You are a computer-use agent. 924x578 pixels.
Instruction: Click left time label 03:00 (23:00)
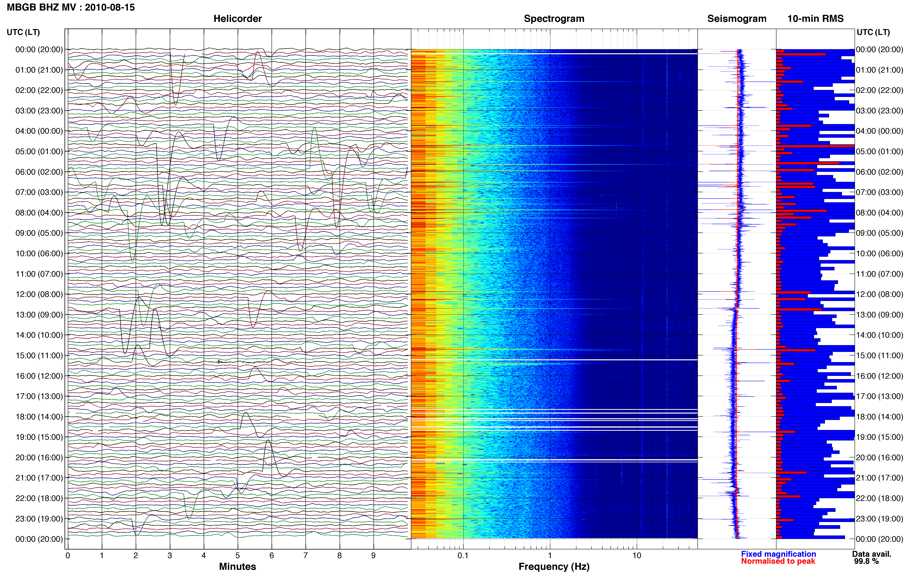coord(39,111)
